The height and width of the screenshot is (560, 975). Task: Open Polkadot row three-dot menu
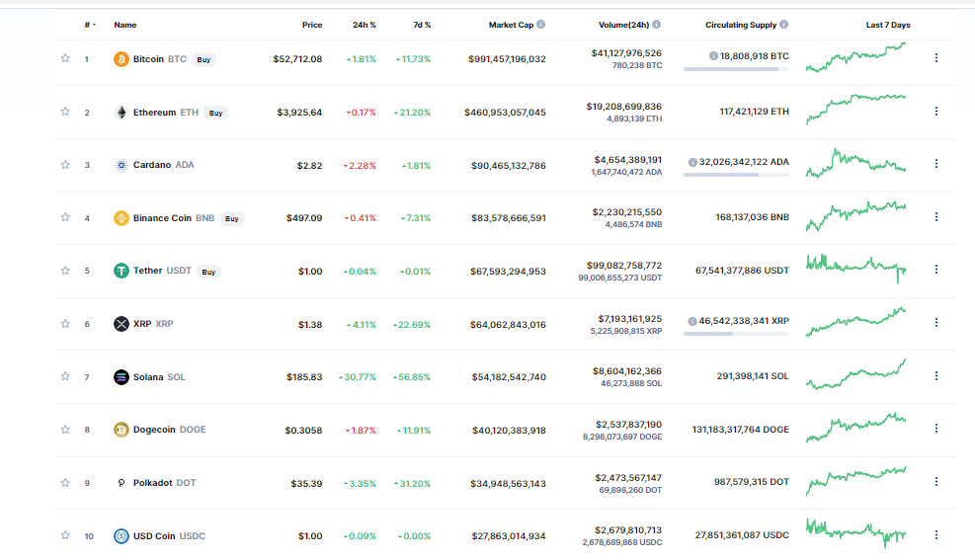click(936, 482)
